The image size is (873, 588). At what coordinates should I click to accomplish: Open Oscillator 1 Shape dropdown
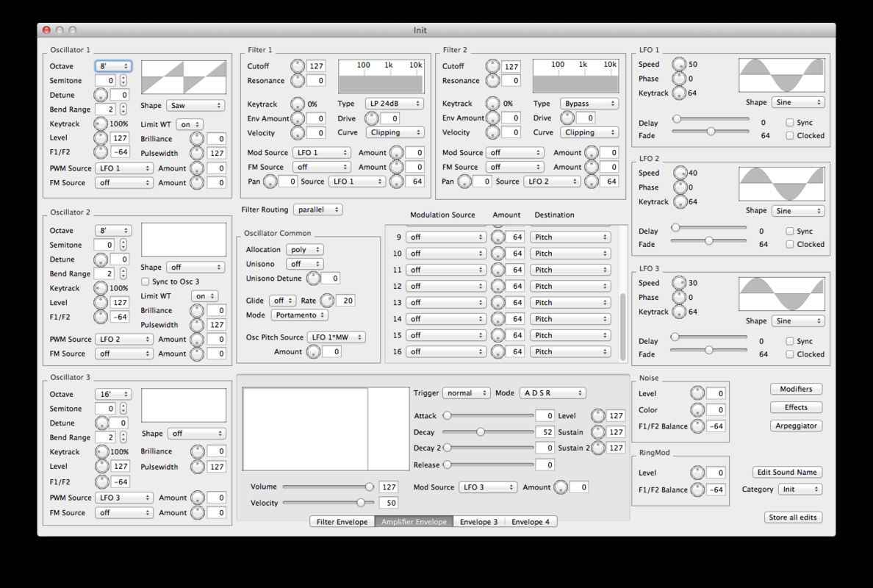(195, 106)
